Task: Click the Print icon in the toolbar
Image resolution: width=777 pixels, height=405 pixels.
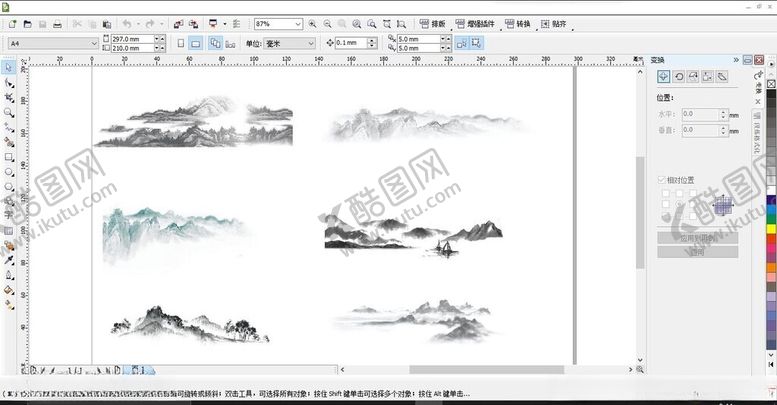Action: [57, 23]
